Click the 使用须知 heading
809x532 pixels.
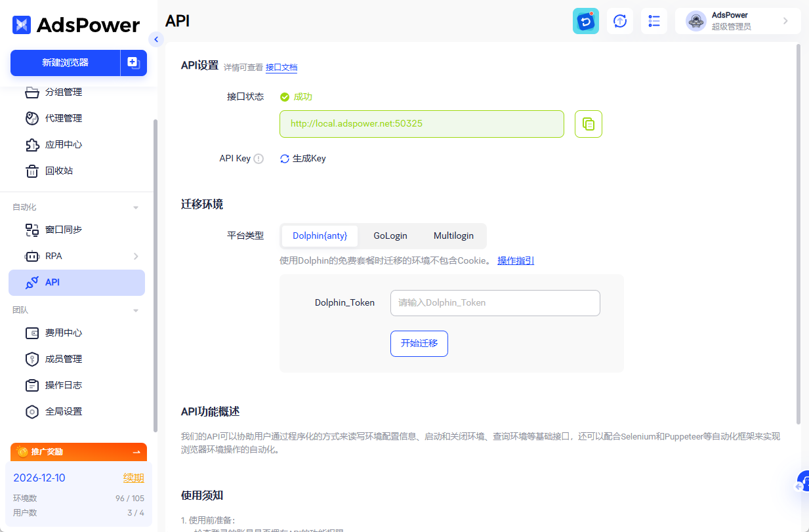tap(202, 495)
